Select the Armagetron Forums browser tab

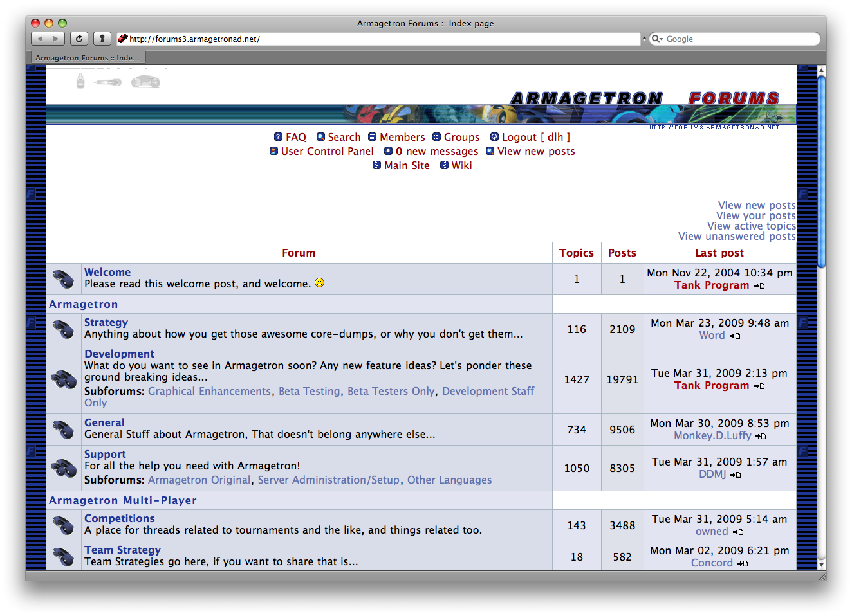(87, 57)
